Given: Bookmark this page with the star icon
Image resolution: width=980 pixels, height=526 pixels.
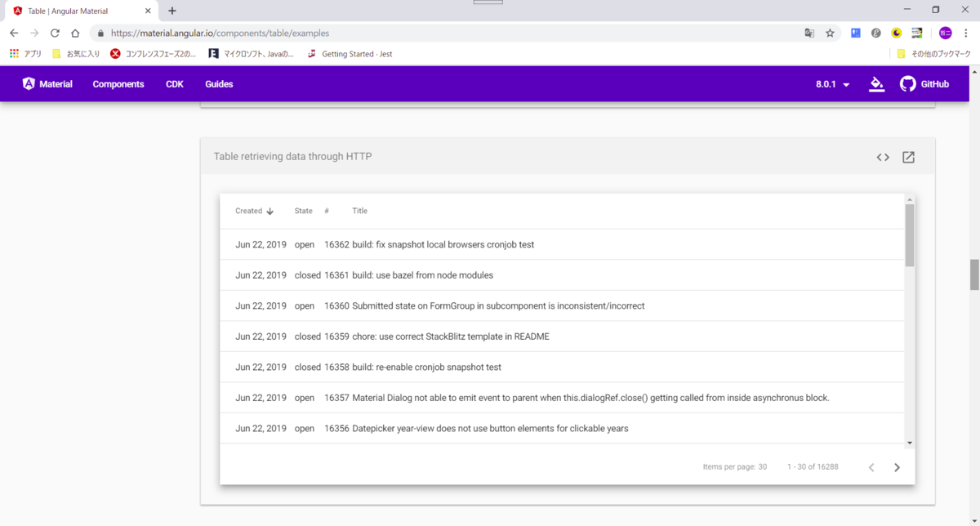Looking at the screenshot, I should (830, 33).
